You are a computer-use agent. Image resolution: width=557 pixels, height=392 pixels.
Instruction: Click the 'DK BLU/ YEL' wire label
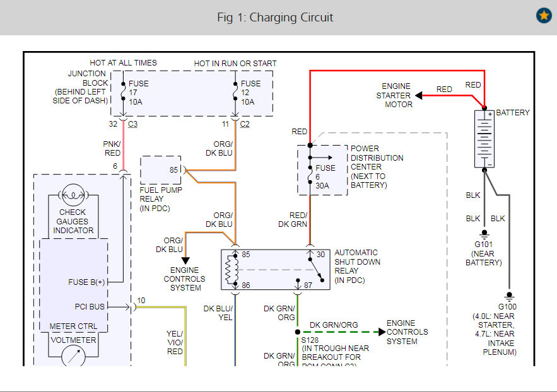(218, 313)
